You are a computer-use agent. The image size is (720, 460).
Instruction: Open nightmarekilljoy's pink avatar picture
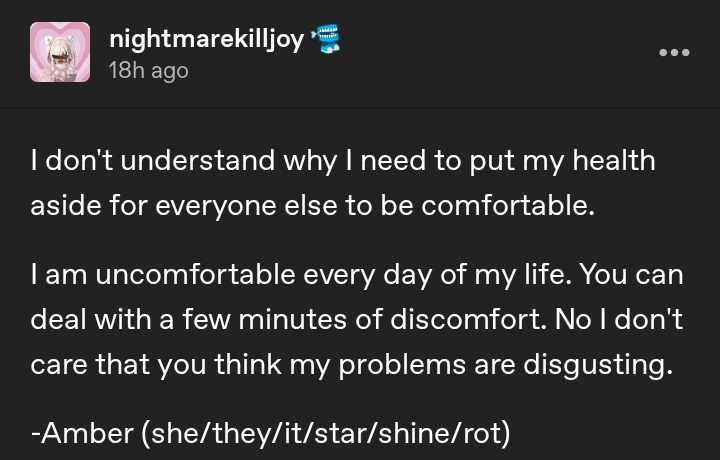tap(60, 52)
